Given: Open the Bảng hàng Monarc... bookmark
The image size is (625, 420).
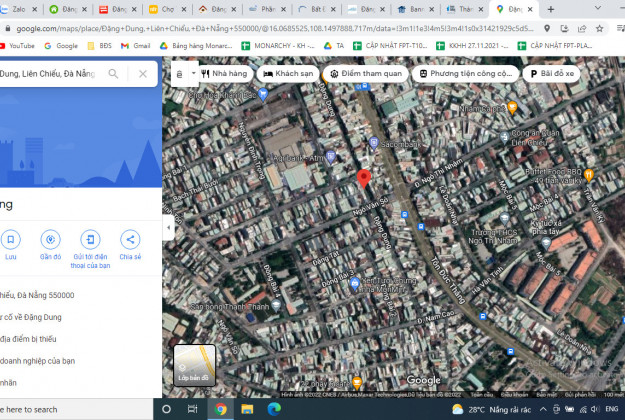Looking at the screenshot, I should tap(196, 46).
